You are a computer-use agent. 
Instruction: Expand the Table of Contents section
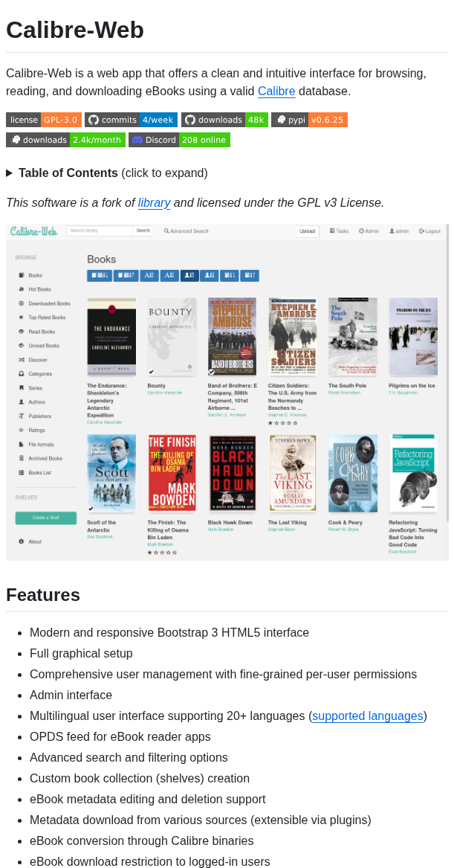(x=107, y=173)
